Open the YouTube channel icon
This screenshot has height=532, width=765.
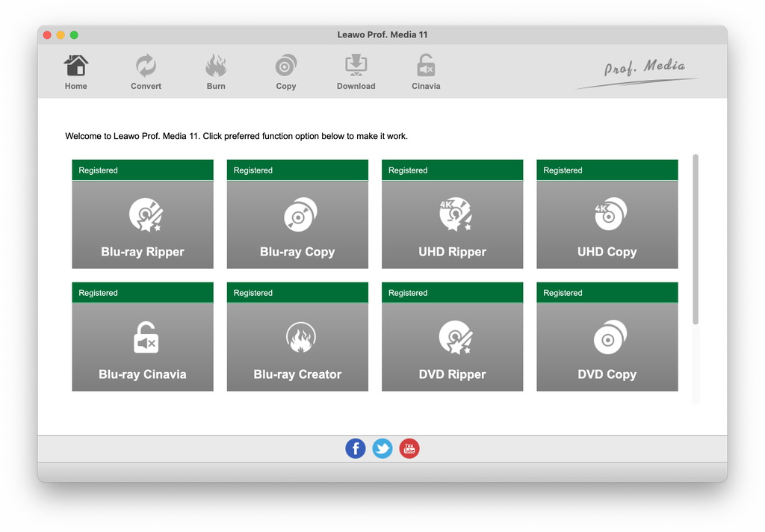click(x=409, y=448)
